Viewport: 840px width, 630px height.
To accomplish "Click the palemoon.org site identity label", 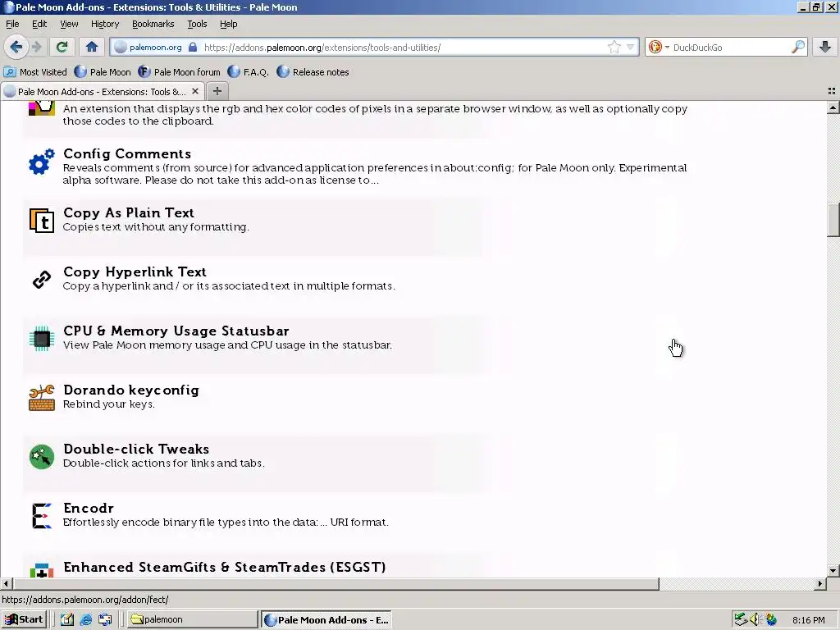I will click(x=155, y=47).
